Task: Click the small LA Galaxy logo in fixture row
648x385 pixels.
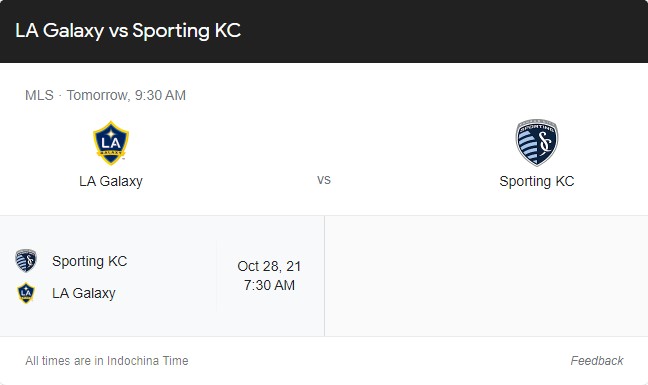Action: coord(26,293)
